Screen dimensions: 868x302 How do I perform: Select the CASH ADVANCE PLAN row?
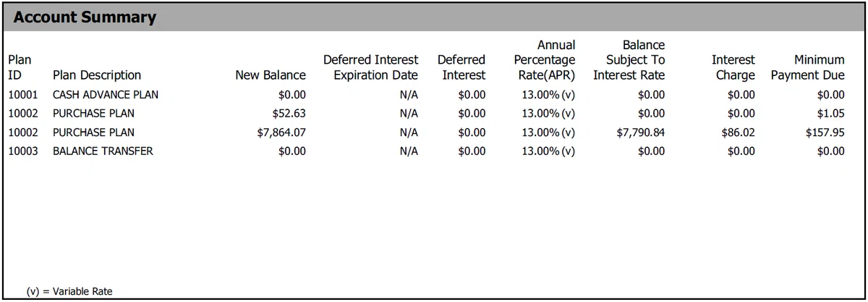pos(426,94)
